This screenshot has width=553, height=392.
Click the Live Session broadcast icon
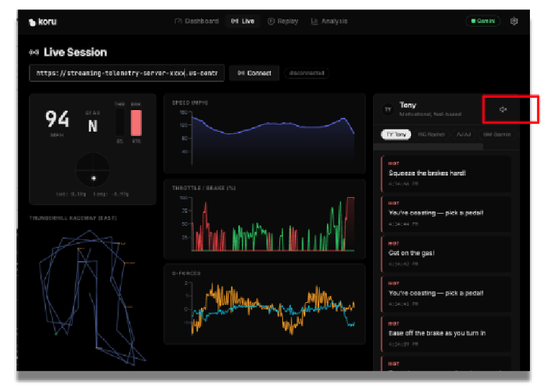click(34, 53)
